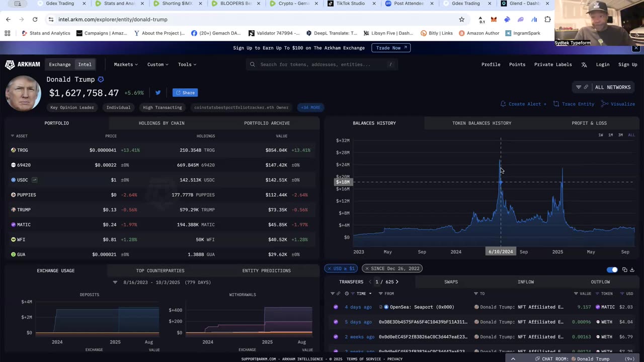Open the Swaps tab
644x362 pixels.
pos(451,282)
